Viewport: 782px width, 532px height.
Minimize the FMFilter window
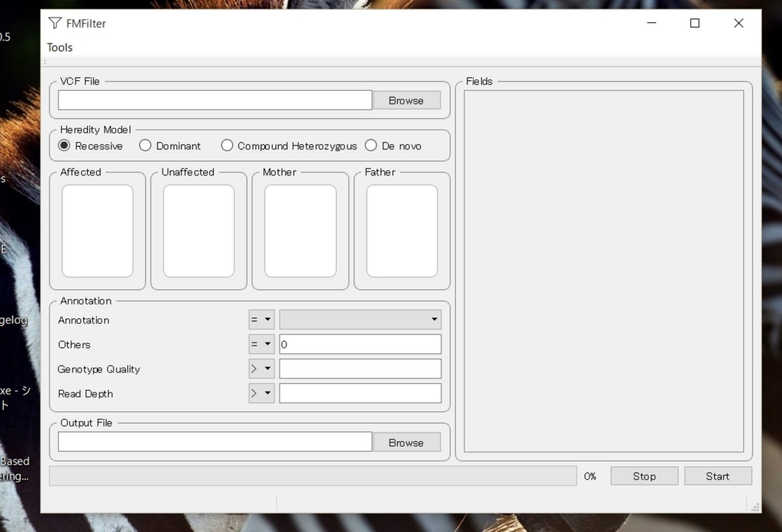(x=651, y=23)
